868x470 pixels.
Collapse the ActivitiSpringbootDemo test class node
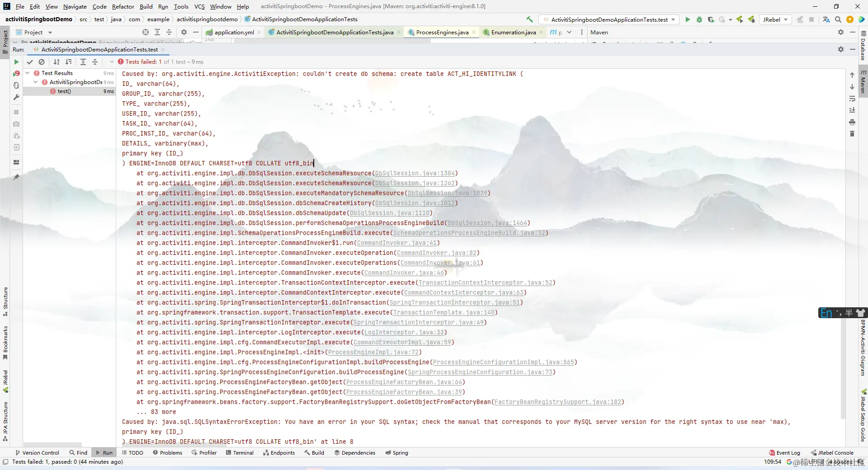(36, 82)
